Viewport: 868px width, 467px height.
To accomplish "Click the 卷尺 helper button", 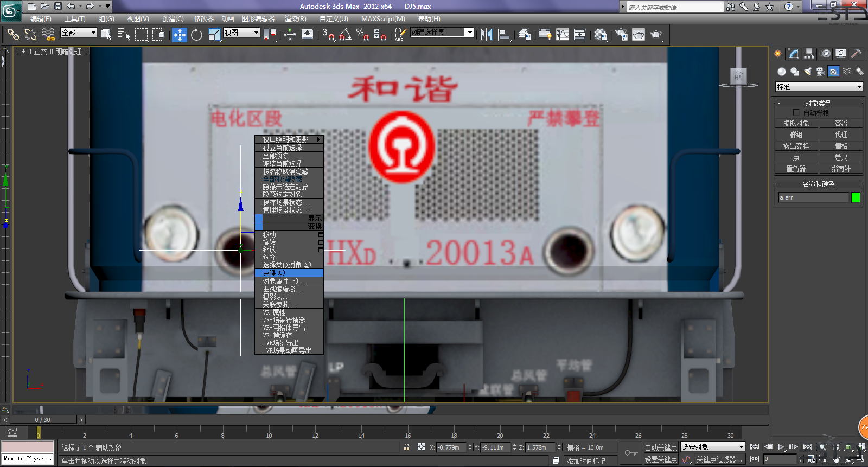I will pyautogui.click(x=841, y=157).
